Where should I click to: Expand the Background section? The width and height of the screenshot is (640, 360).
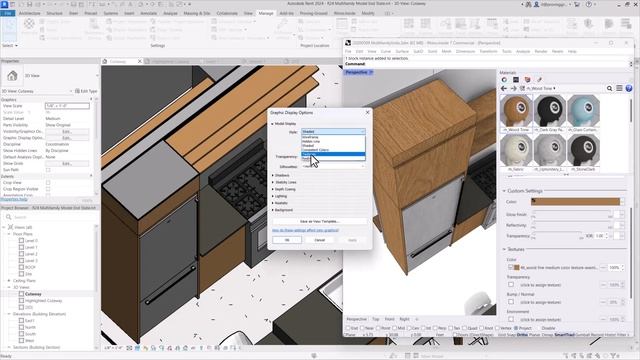tap(273, 210)
